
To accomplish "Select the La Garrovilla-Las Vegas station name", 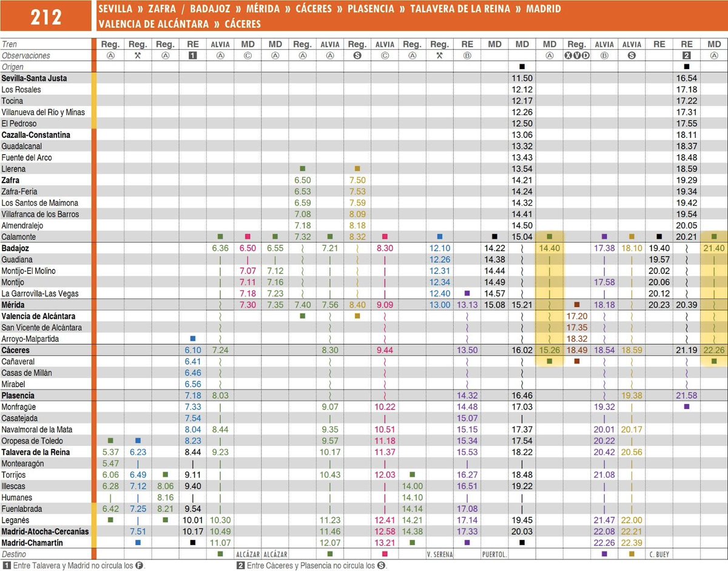I will click(x=41, y=294).
